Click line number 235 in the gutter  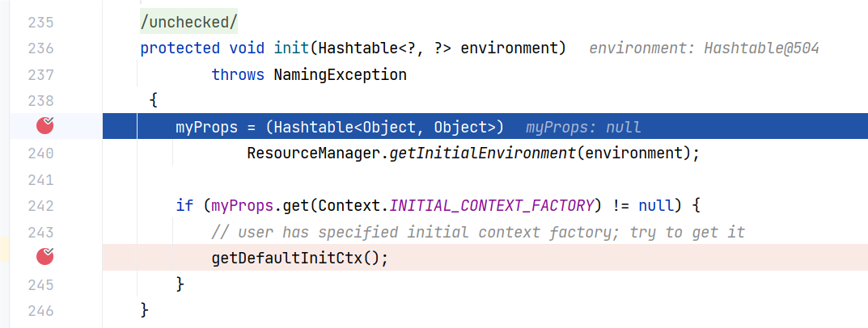click(x=40, y=22)
